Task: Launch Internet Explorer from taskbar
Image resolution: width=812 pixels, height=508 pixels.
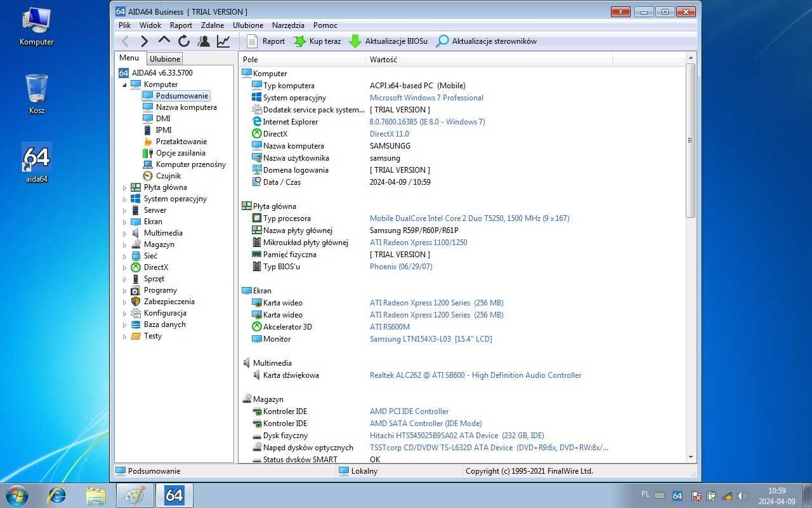Action: (57, 495)
